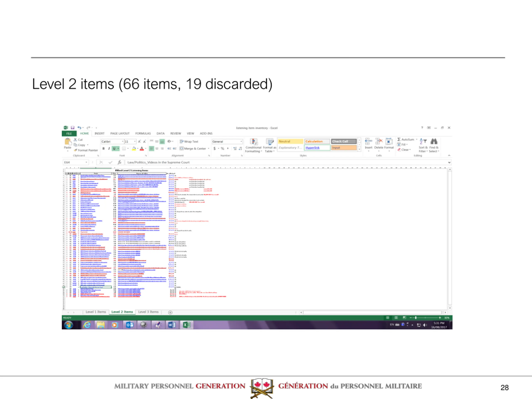Cancel formula entry with the X icon

101,162
